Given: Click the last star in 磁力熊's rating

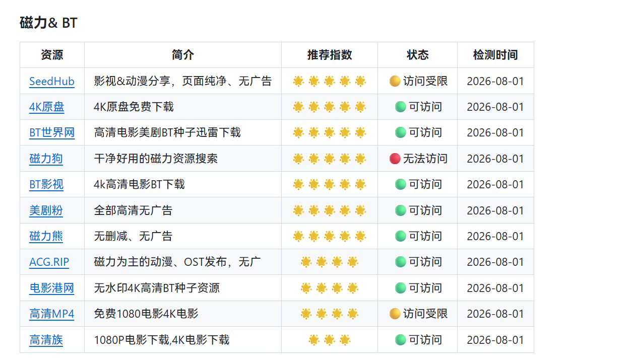Looking at the screenshot, I should [x=360, y=236].
